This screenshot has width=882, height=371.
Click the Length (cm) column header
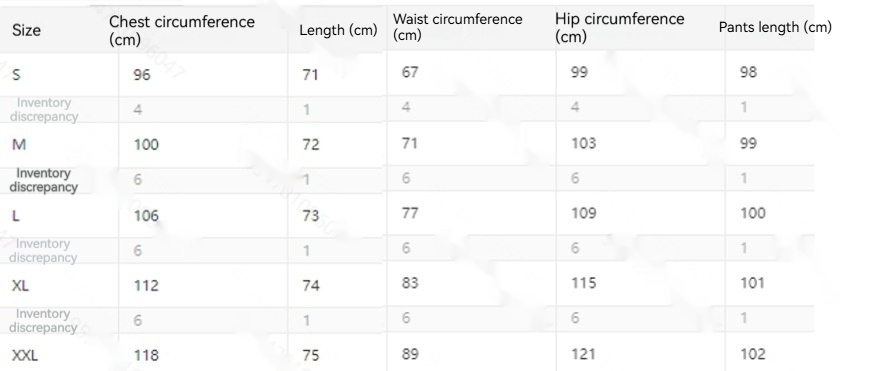tap(338, 30)
